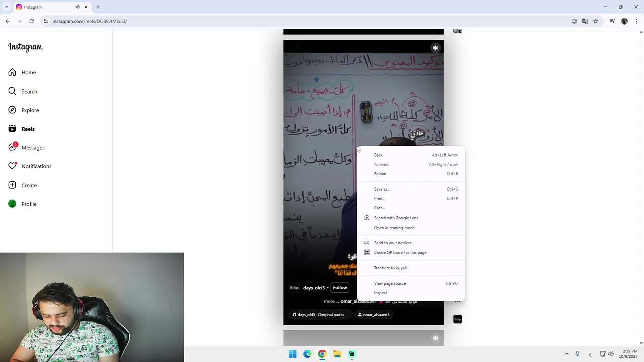Expand the caption with 'more'
The width and height of the screenshot is (644, 362).
329,301
